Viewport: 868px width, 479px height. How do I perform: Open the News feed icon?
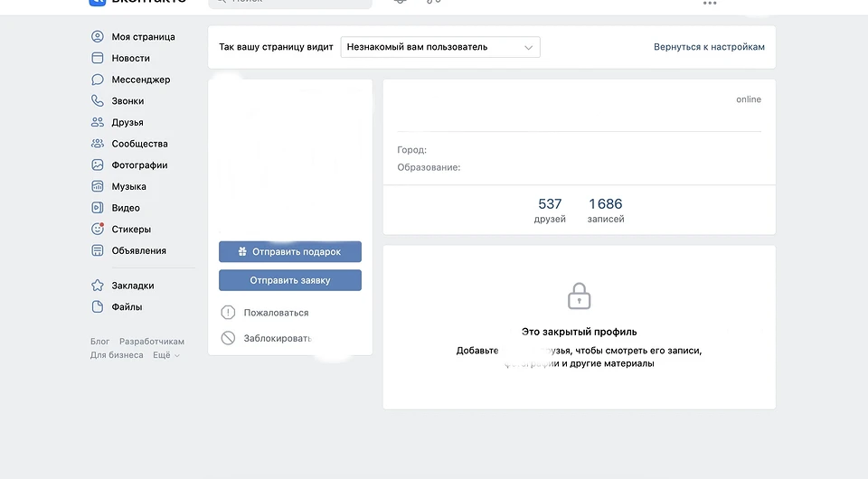pyautogui.click(x=98, y=58)
